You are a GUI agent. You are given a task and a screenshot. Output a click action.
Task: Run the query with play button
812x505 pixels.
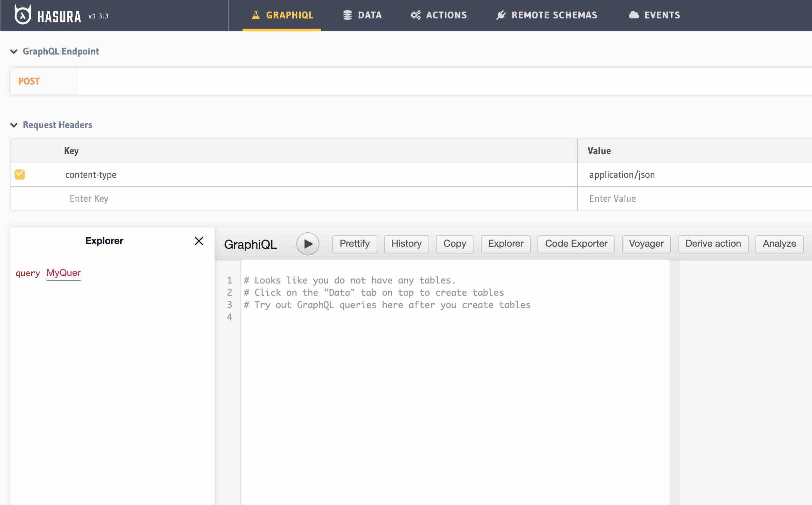coord(308,244)
